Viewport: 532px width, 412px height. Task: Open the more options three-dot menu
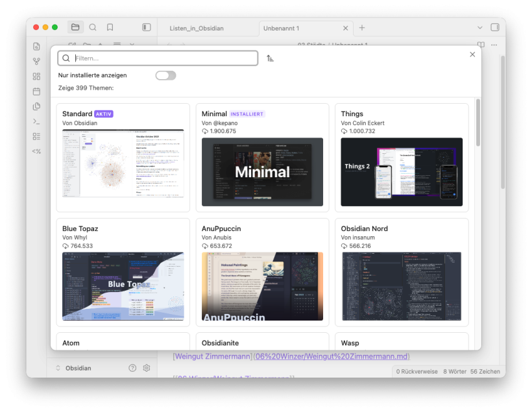coord(494,45)
